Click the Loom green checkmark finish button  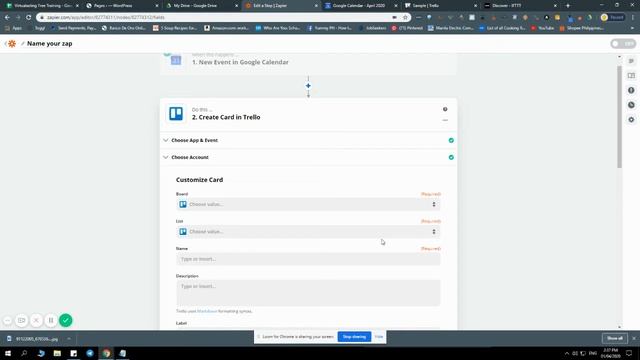(66, 320)
